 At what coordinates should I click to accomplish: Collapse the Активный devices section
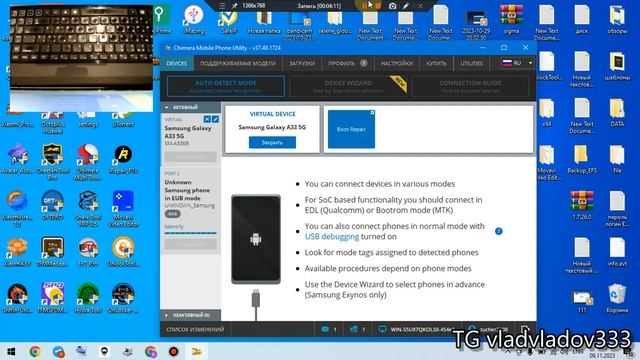[x=191, y=107]
